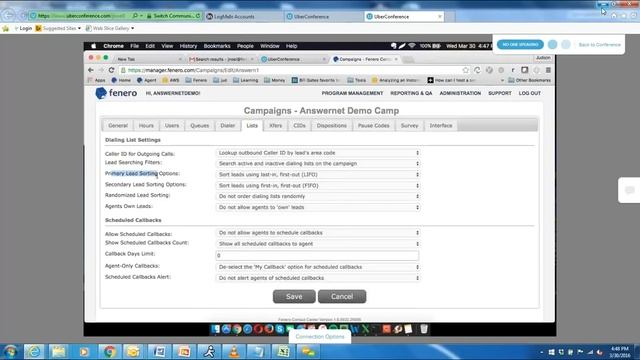Open Lead Searching Filters dropdown

coord(318,163)
